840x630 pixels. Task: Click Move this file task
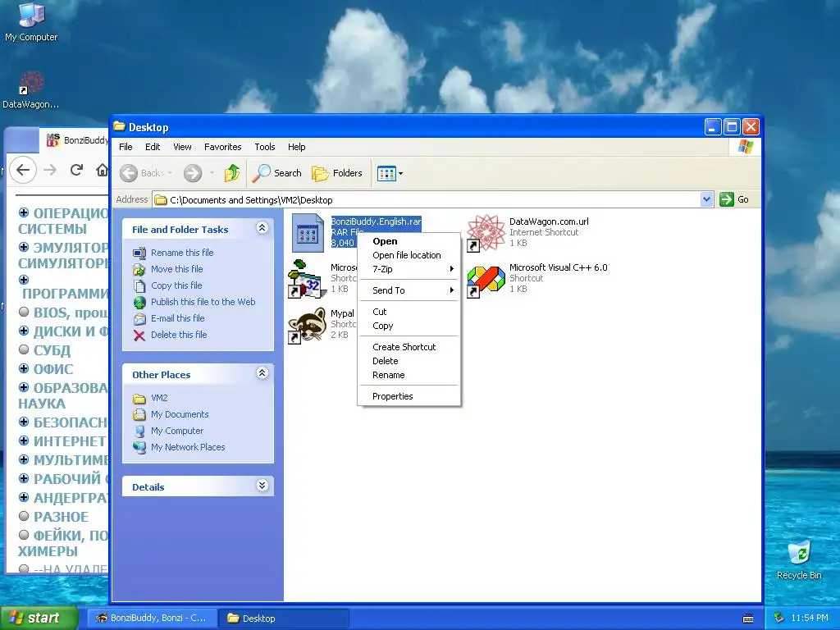pos(177,269)
